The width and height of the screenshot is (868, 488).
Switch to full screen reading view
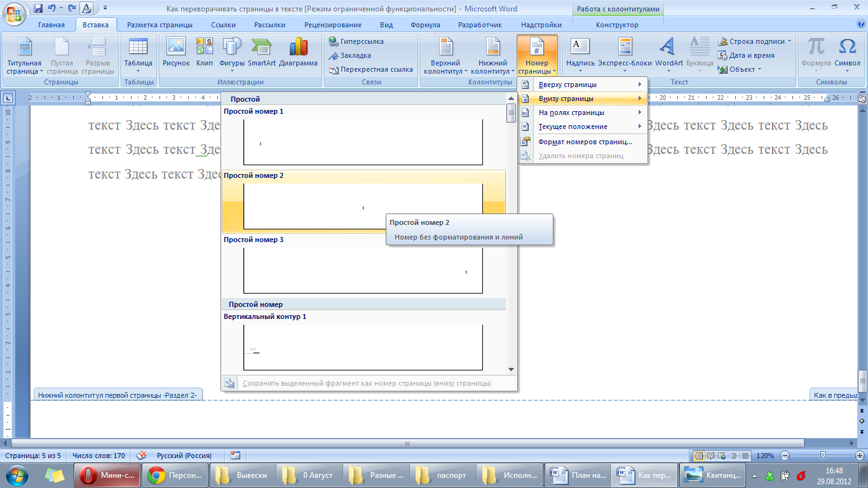tap(711, 456)
